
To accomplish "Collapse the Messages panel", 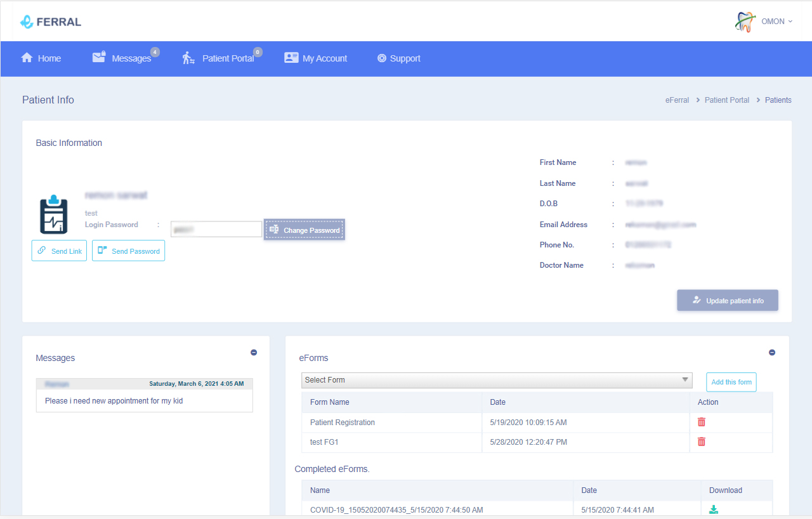I will (x=254, y=352).
